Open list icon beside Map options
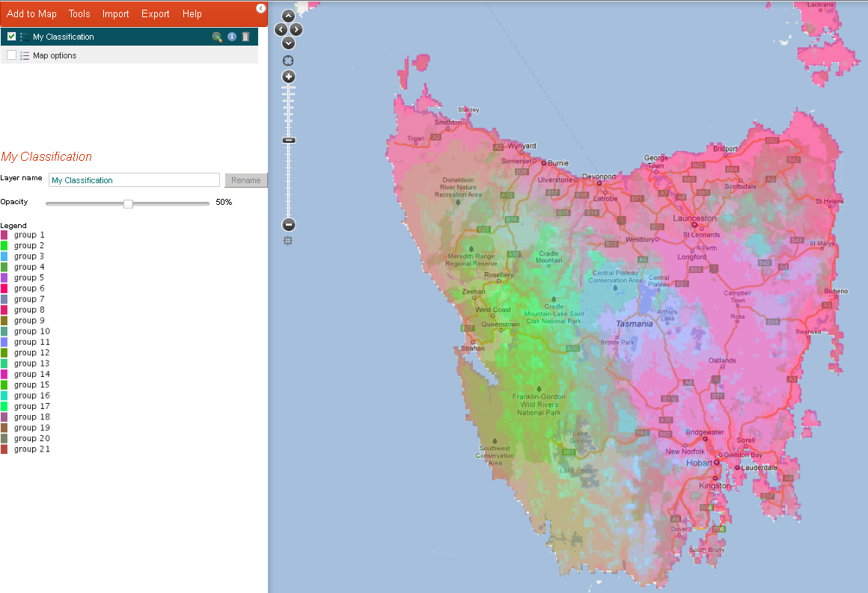This screenshot has height=593, width=868. click(25, 56)
